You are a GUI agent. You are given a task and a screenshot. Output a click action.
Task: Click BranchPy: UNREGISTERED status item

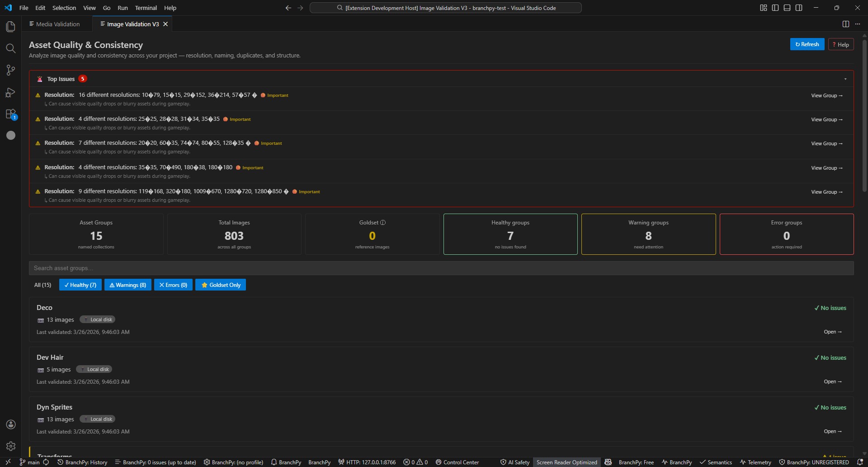[x=814, y=462]
